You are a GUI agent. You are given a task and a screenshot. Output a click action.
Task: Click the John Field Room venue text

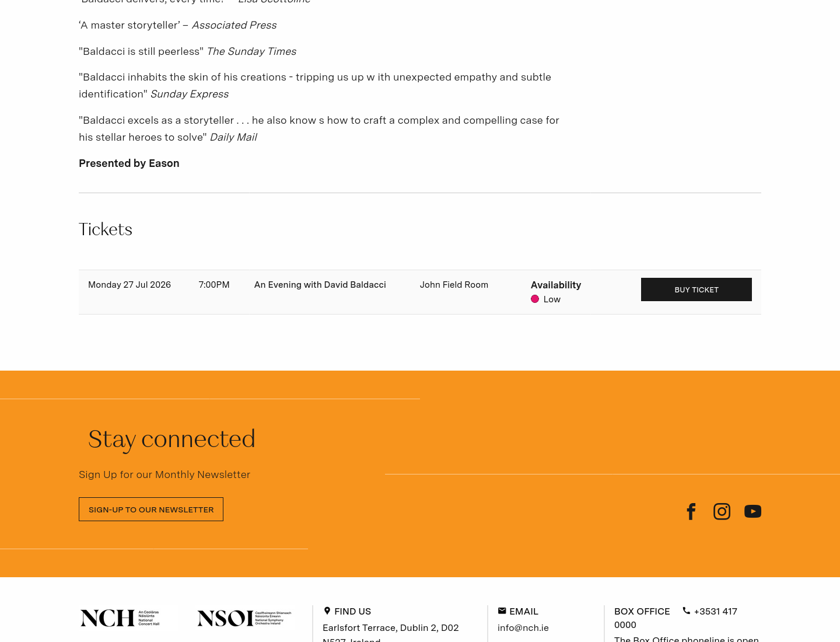click(x=454, y=285)
